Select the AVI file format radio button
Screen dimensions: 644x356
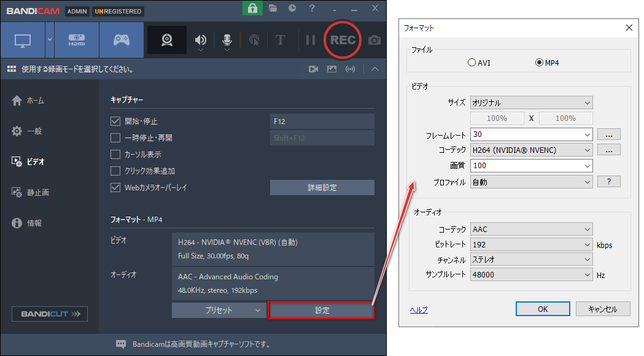pos(471,63)
